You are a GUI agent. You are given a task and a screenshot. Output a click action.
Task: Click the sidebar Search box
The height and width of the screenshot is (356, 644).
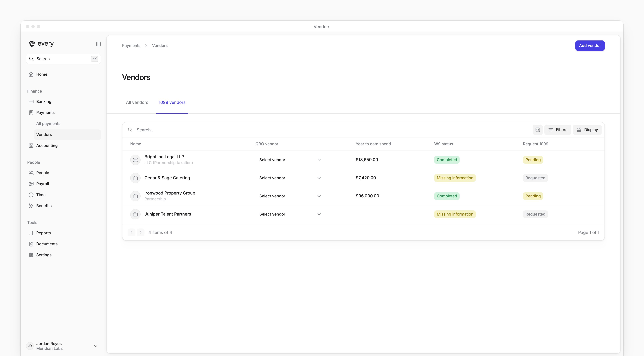point(63,59)
